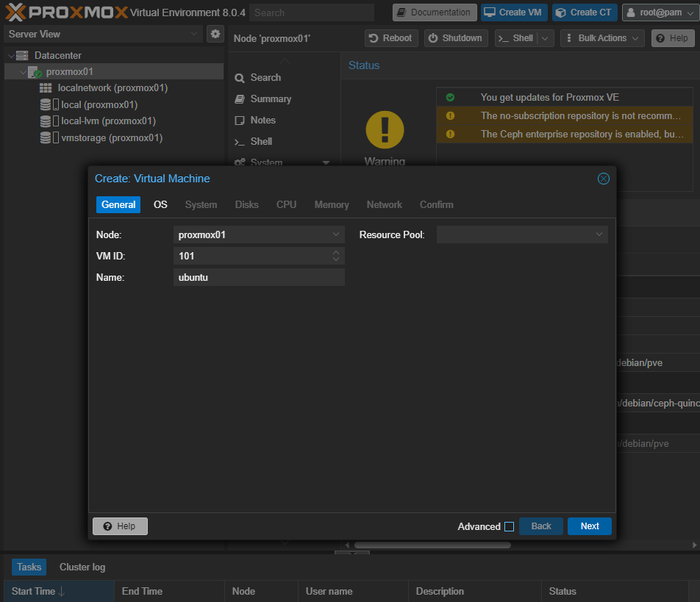
Task: Click the Create CT cube icon button
Action: tap(585, 12)
